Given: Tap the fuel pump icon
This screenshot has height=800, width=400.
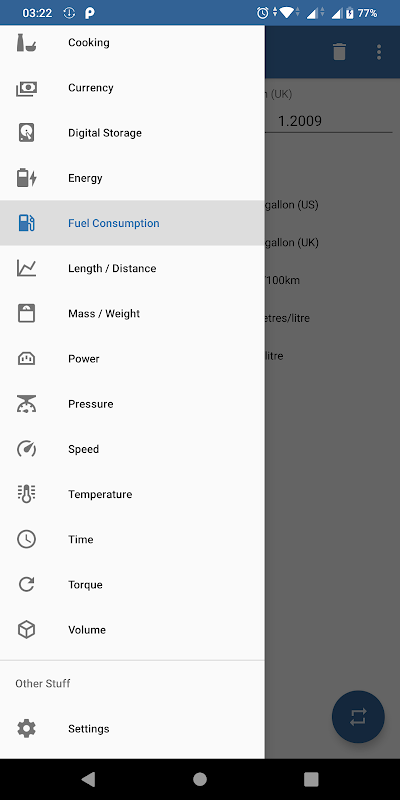Looking at the screenshot, I should coord(27,223).
